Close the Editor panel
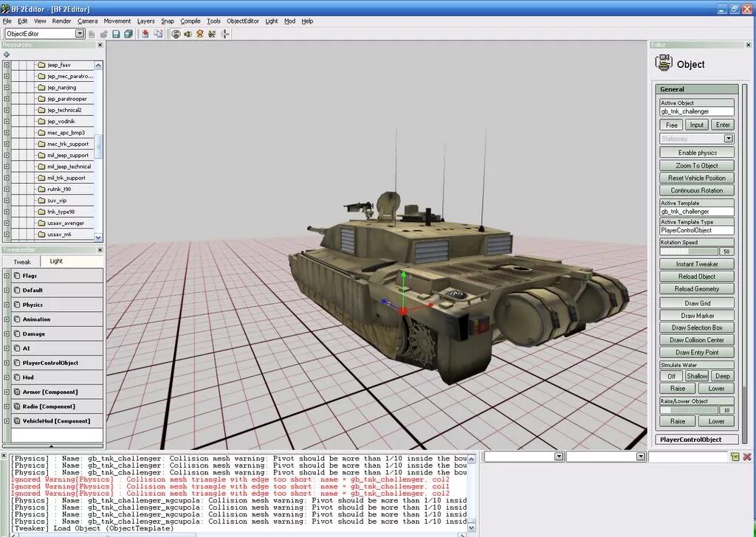The height and width of the screenshot is (537, 756). pyautogui.click(x=749, y=45)
